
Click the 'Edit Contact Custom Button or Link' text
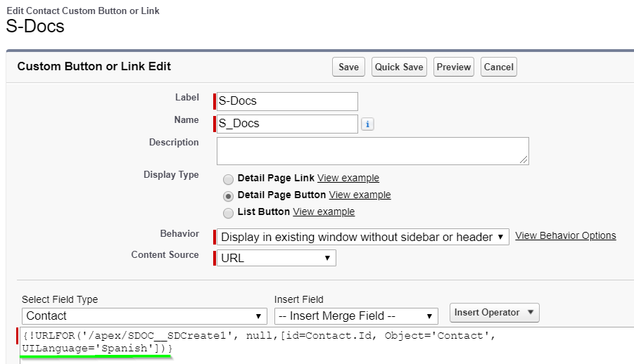[x=83, y=11]
